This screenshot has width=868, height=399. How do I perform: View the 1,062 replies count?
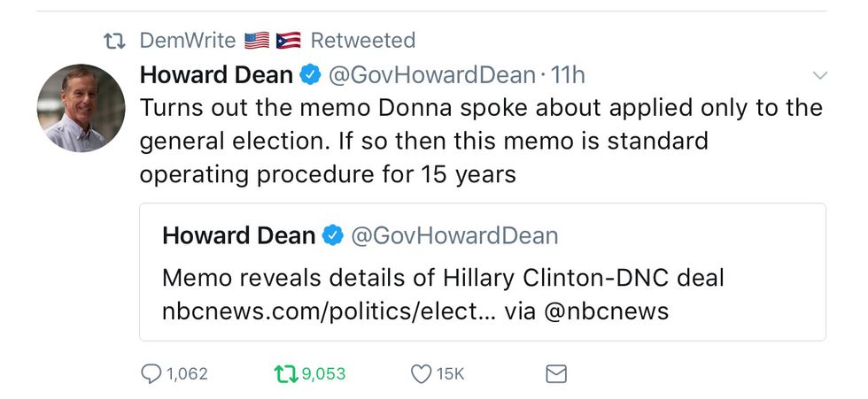tap(186, 374)
